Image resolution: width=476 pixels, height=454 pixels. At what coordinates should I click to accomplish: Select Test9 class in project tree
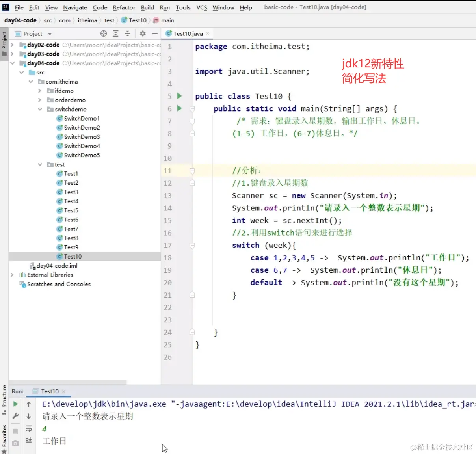pyautogui.click(x=67, y=247)
